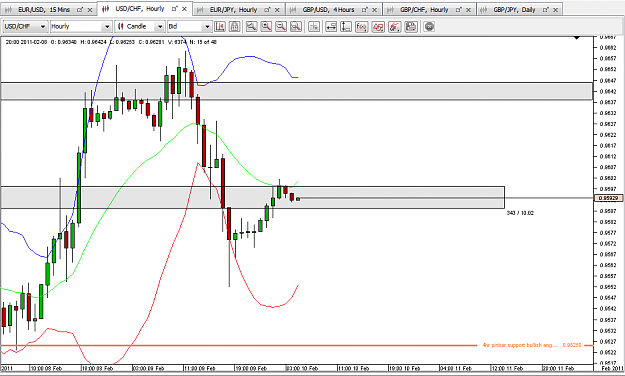Detach the GBP/USD 4 Hours chart tab
The width and height of the screenshot is (625, 376).
[365, 10]
